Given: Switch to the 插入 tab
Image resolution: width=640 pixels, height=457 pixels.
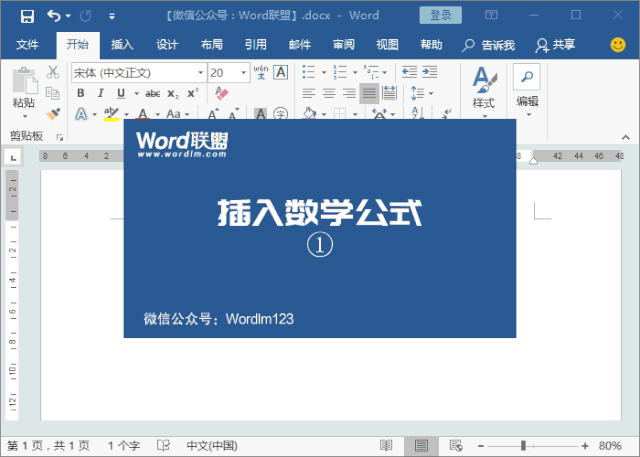Looking at the screenshot, I should pyautogui.click(x=122, y=44).
